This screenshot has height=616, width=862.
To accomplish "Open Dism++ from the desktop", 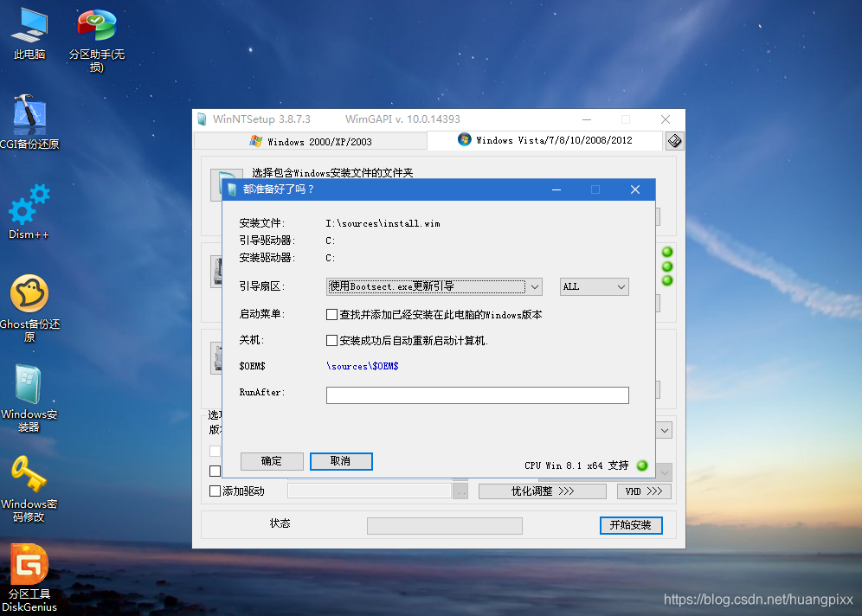I will click(29, 212).
